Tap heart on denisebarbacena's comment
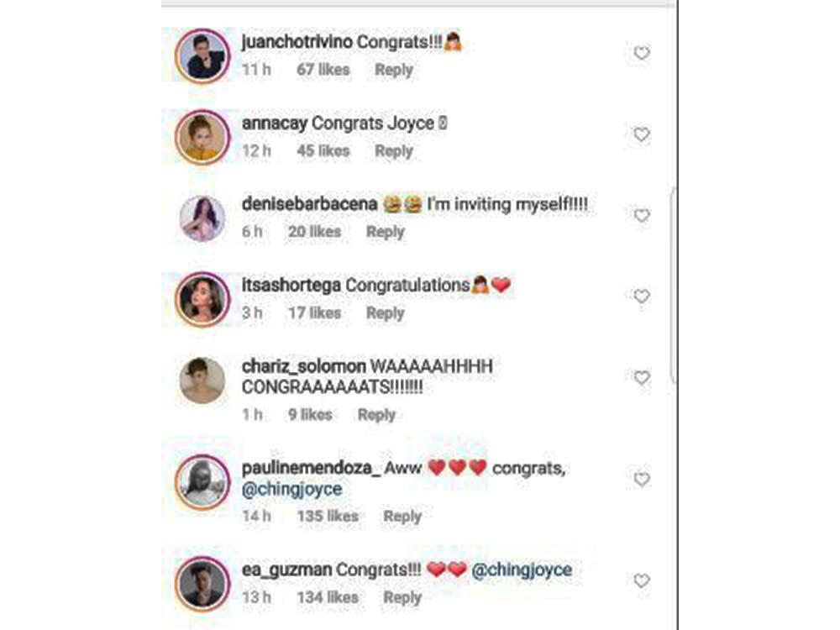Image resolution: width=840 pixels, height=630 pixels. click(641, 215)
